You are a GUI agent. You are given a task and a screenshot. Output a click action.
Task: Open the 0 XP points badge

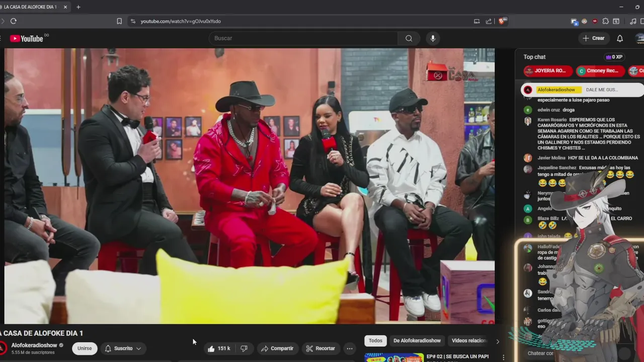tap(614, 57)
